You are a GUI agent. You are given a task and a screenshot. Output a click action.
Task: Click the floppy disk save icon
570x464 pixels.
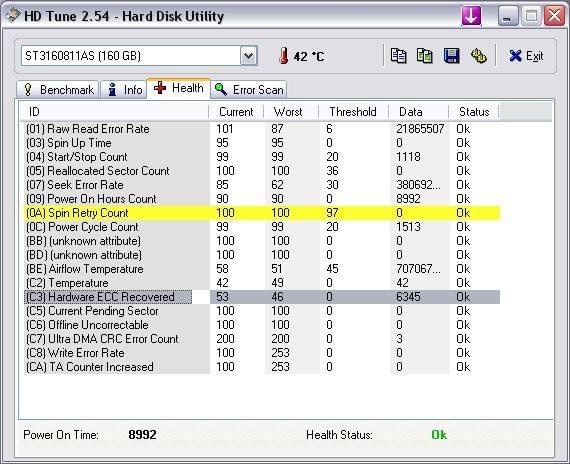pos(451,56)
